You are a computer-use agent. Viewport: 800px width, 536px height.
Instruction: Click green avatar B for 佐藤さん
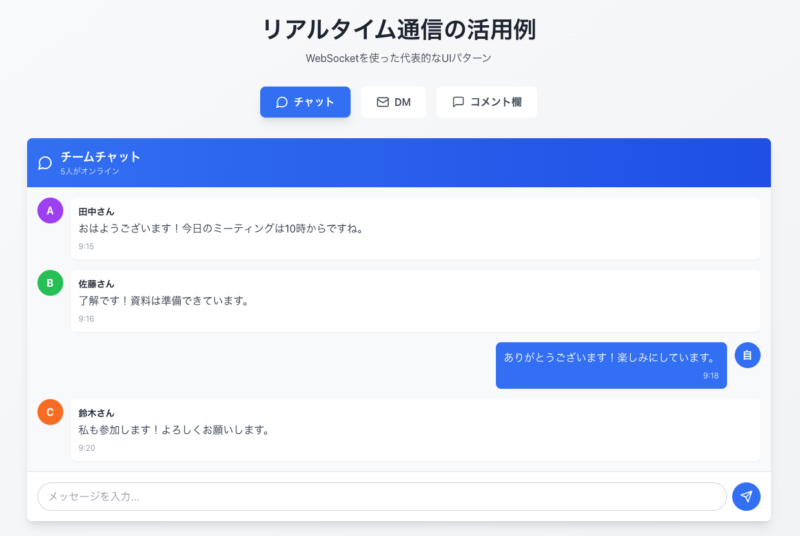(50, 283)
